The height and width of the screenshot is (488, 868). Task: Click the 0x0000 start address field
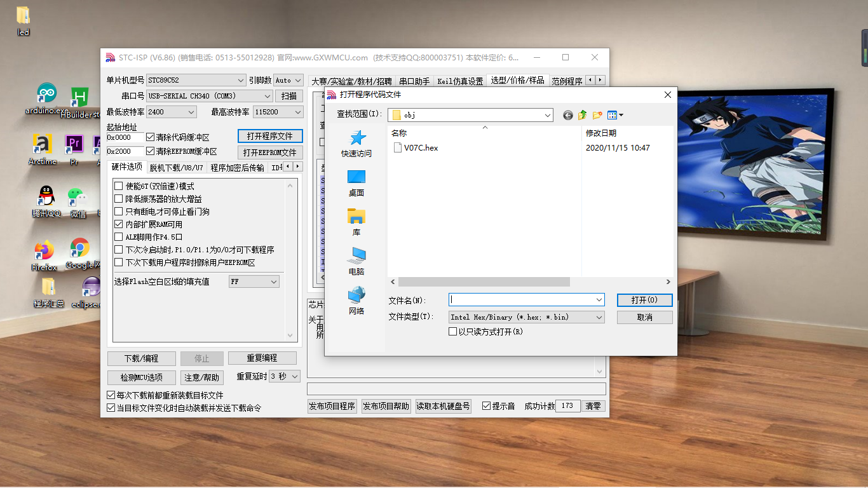click(x=125, y=137)
